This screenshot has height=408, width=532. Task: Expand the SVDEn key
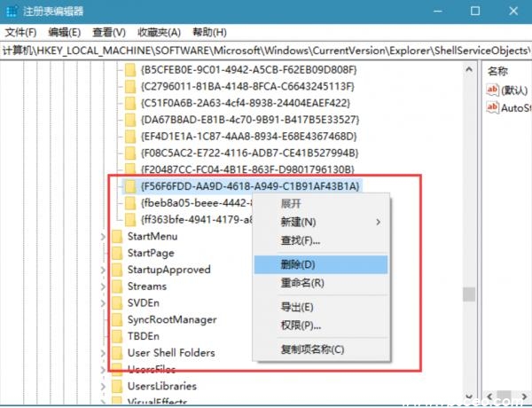pyautogui.click(x=104, y=303)
